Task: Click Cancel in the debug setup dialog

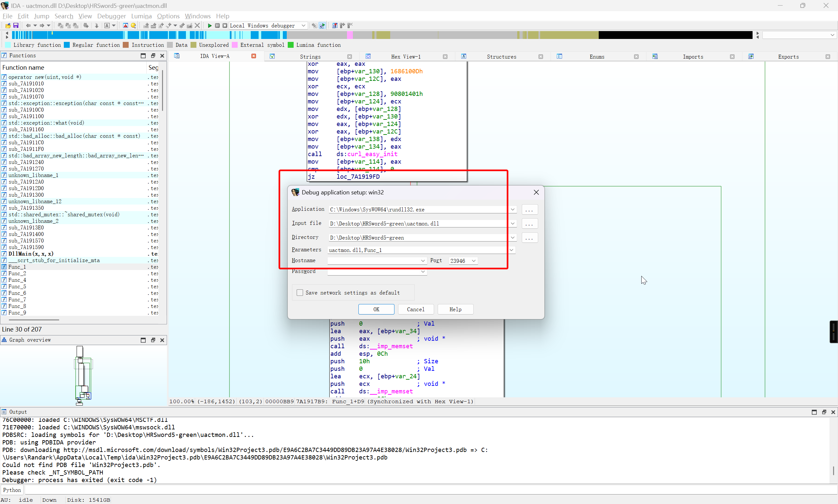Action: (415, 309)
